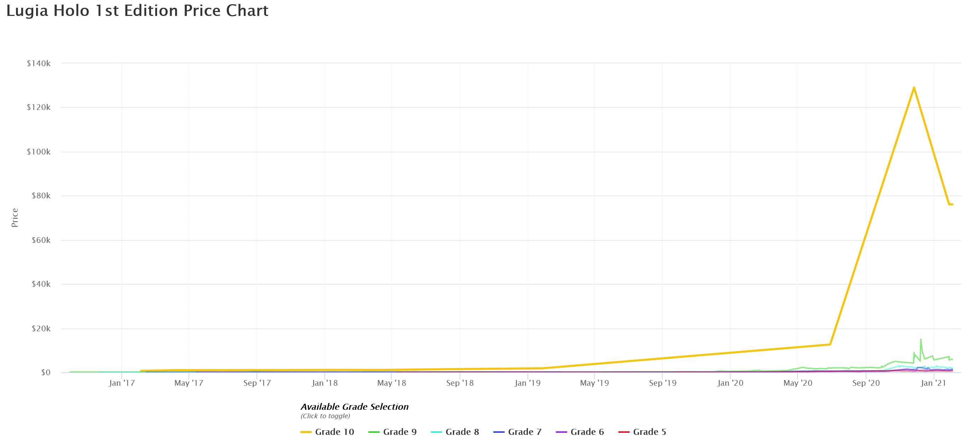980x443 pixels.
Task: Click the '$20k' y-axis label
Action: tap(41, 328)
